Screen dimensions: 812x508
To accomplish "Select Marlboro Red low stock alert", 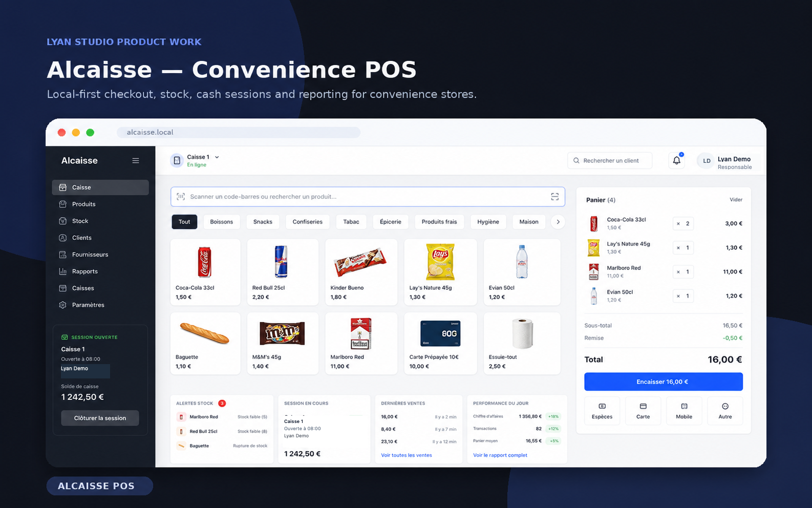I will pos(222,417).
